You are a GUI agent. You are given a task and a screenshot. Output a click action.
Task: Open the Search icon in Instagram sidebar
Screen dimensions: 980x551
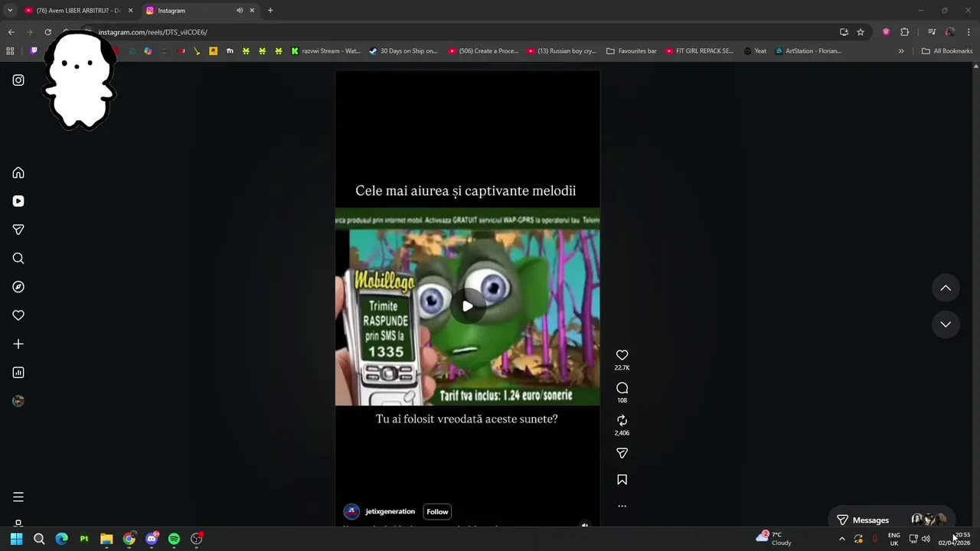click(x=18, y=259)
